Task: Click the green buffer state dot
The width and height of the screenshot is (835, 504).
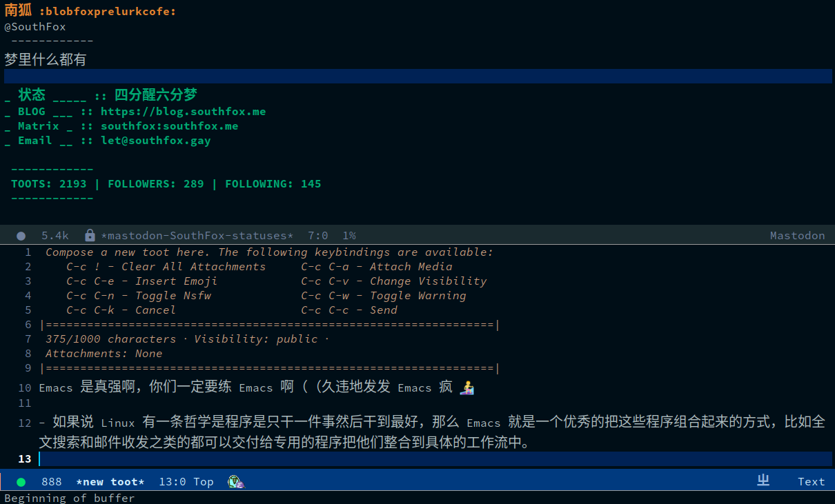Action: (21, 482)
